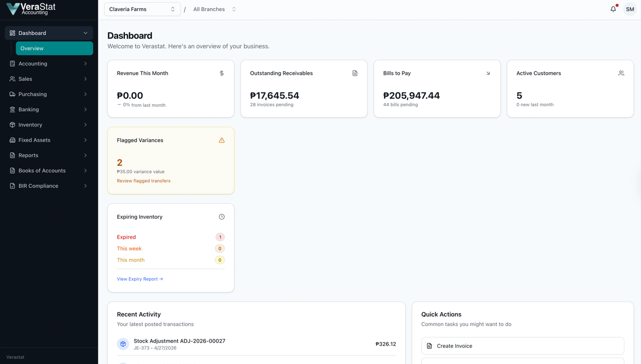Open the SM user avatar menu
This screenshot has height=364, width=641.
pyautogui.click(x=630, y=9)
